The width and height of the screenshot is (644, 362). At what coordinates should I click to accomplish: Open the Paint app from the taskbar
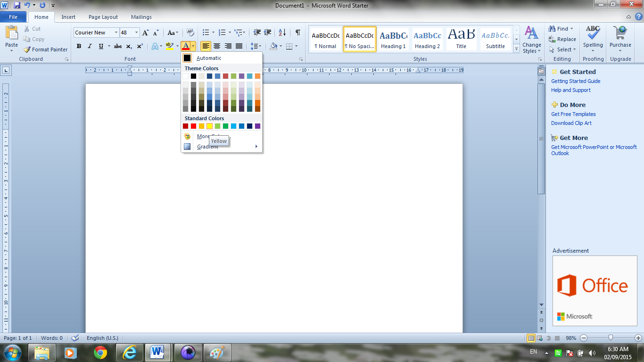[217, 353]
